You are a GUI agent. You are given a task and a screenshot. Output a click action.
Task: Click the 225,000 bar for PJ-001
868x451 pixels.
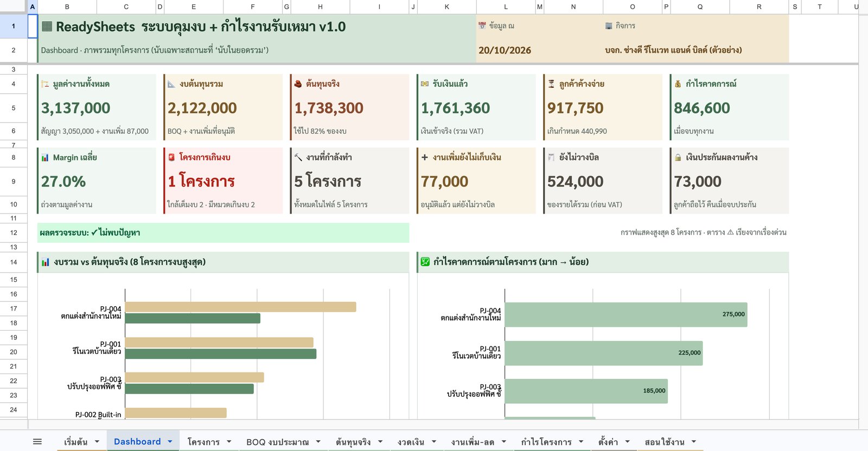[604, 353]
